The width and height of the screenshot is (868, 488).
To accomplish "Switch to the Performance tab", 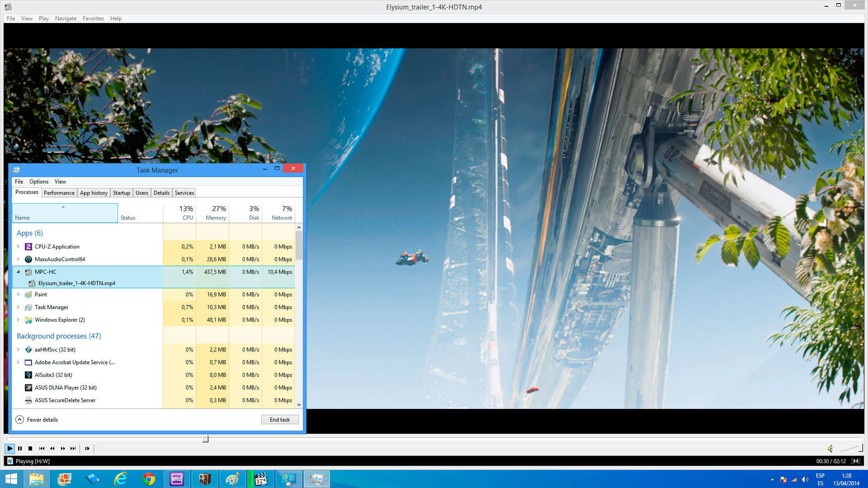I will click(x=59, y=193).
